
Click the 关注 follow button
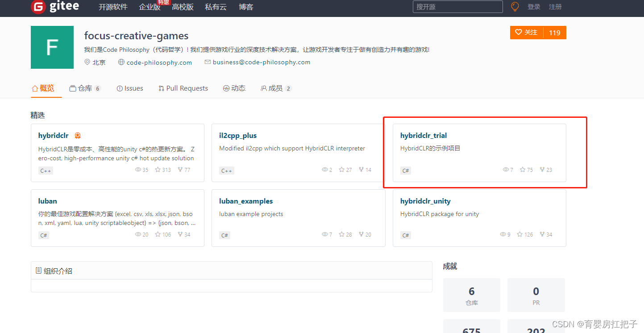tap(527, 33)
